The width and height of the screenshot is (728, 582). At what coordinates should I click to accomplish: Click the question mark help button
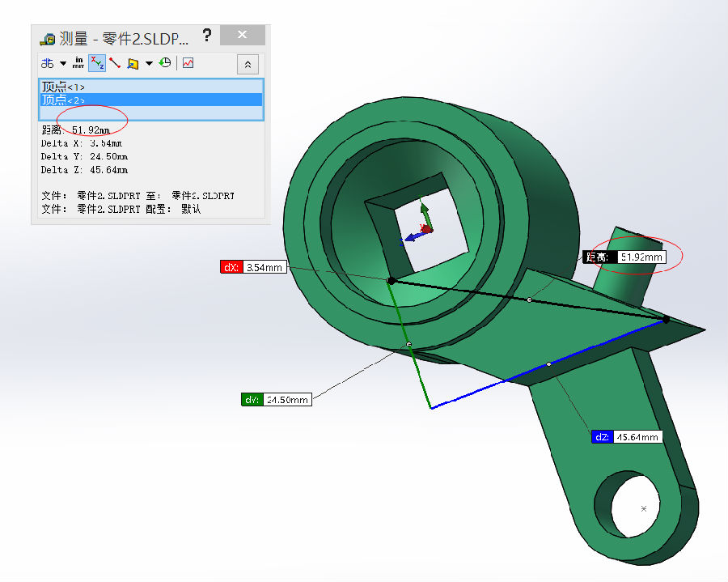tap(207, 36)
